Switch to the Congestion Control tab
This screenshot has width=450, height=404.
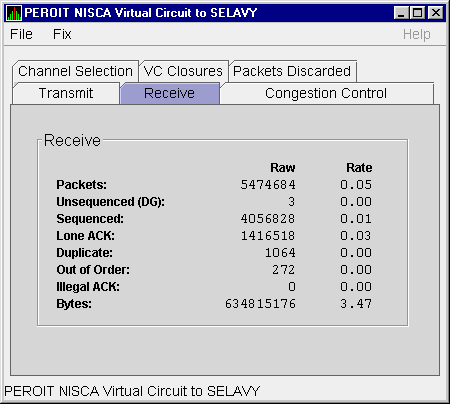pyautogui.click(x=326, y=93)
